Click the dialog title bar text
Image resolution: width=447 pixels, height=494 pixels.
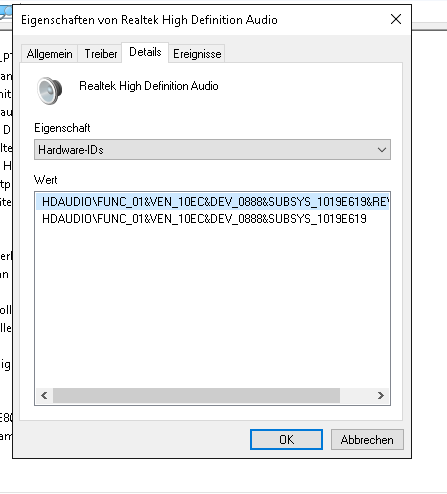[x=149, y=20]
